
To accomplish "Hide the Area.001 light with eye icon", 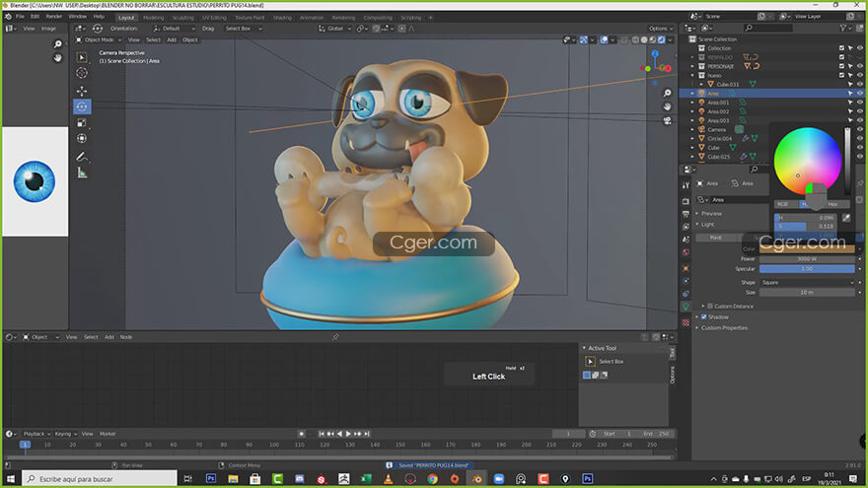I will (860, 103).
